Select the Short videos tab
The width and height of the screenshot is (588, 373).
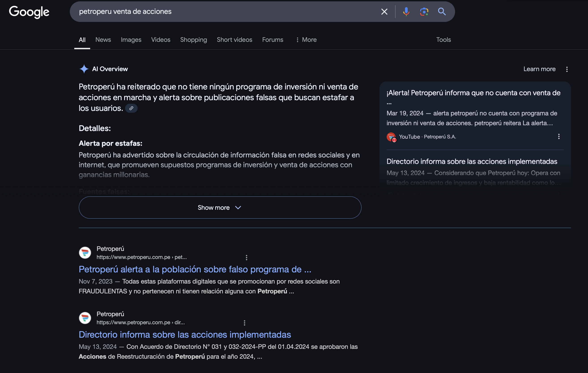tap(234, 40)
